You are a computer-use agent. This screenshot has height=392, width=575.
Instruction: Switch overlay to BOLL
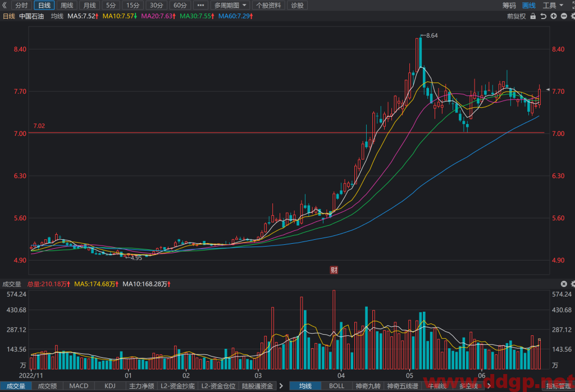pyautogui.click(x=337, y=386)
